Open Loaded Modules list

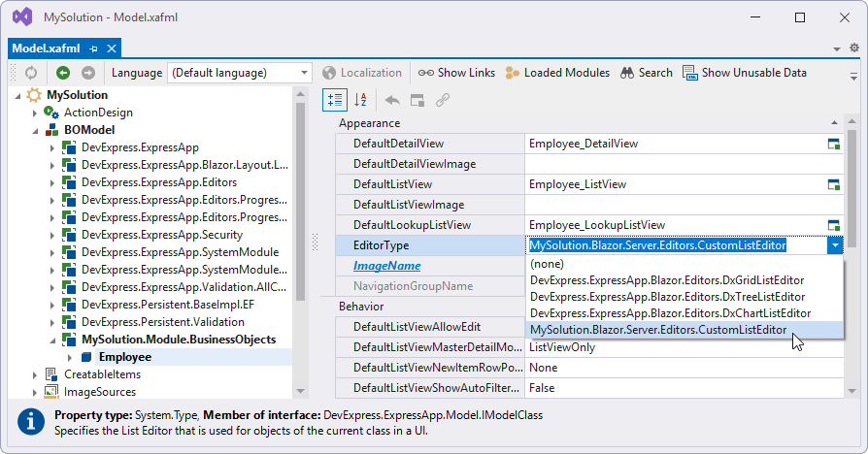(557, 73)
